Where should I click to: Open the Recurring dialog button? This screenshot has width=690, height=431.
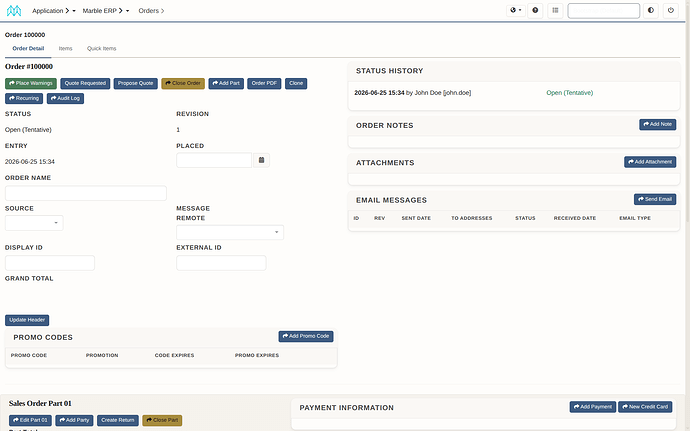[x=24, y=98]
